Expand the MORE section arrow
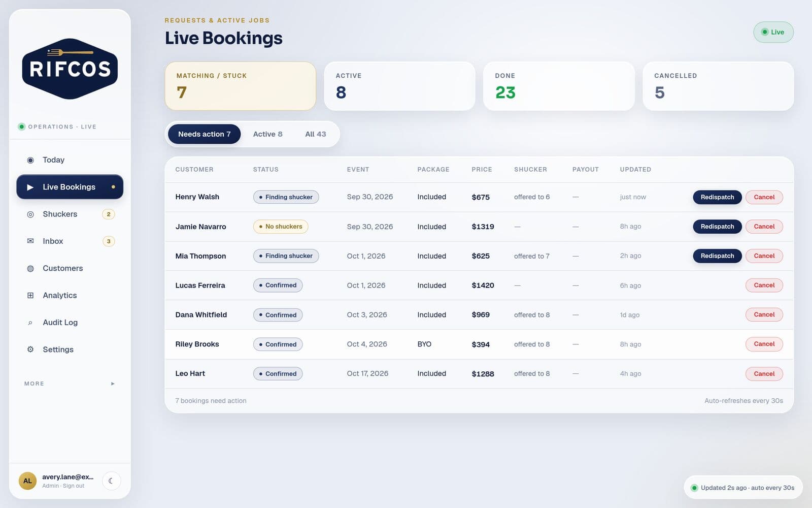Viewport: 812px width, 508px height. click(x=113, y=384)
